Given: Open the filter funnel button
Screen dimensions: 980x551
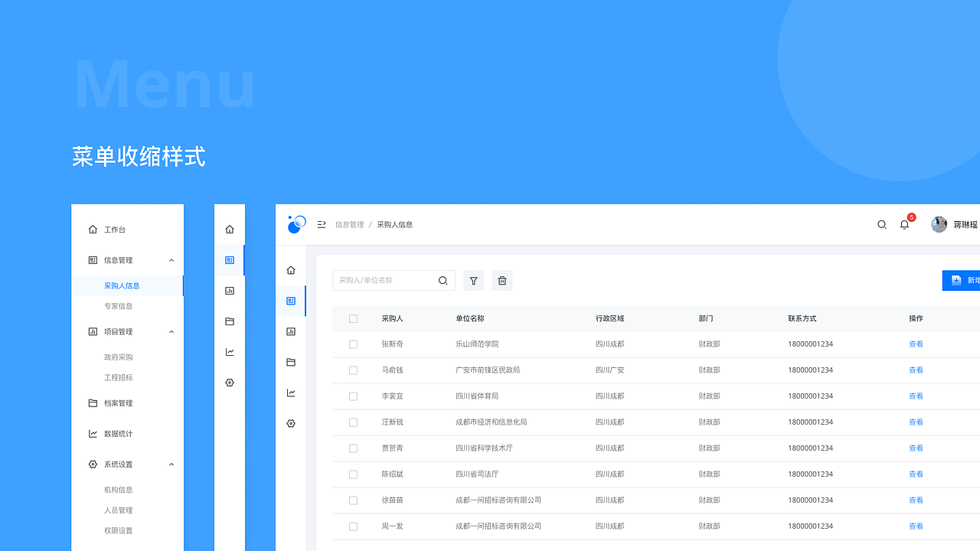Looking at the screenshot, I should point(474,281).
